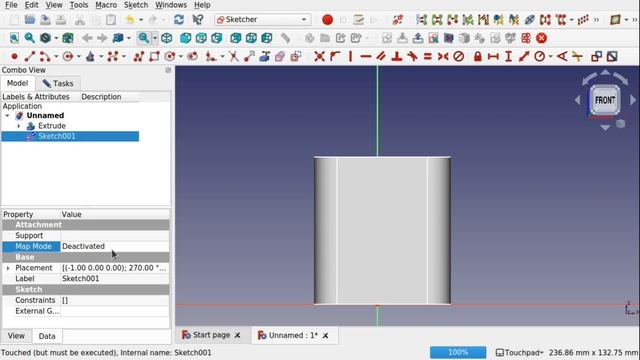Switch to the View property tab
Screen dimensions: 640x360
click(16, 336)
